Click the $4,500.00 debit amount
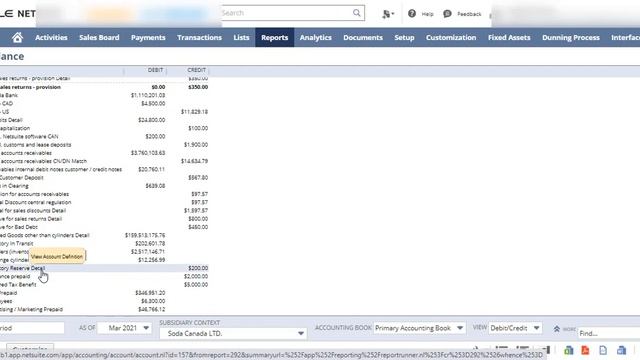The height and width of the screenshot is (360, 640). tap(153, 103)
